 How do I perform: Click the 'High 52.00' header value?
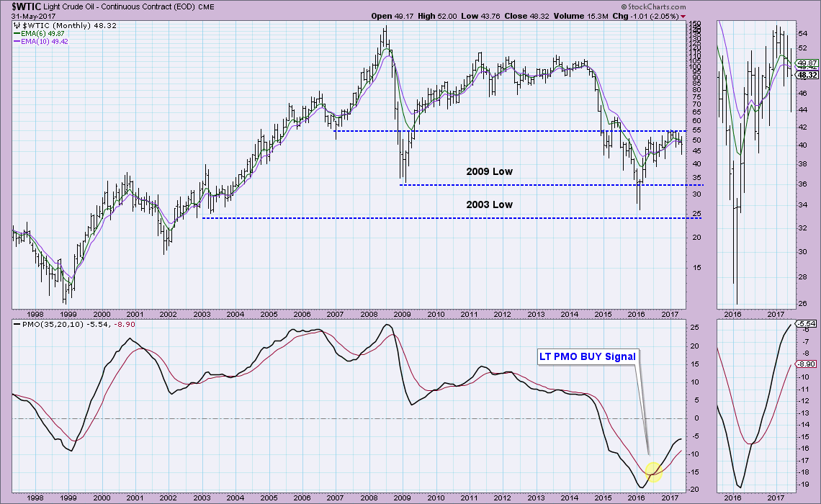pyautogui.click(x=437, y=17)
